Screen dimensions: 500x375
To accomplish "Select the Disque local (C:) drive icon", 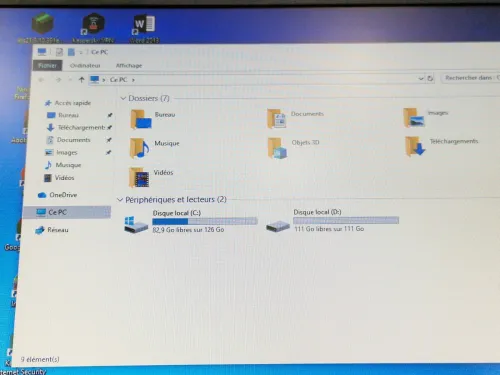I will [136, 224].
